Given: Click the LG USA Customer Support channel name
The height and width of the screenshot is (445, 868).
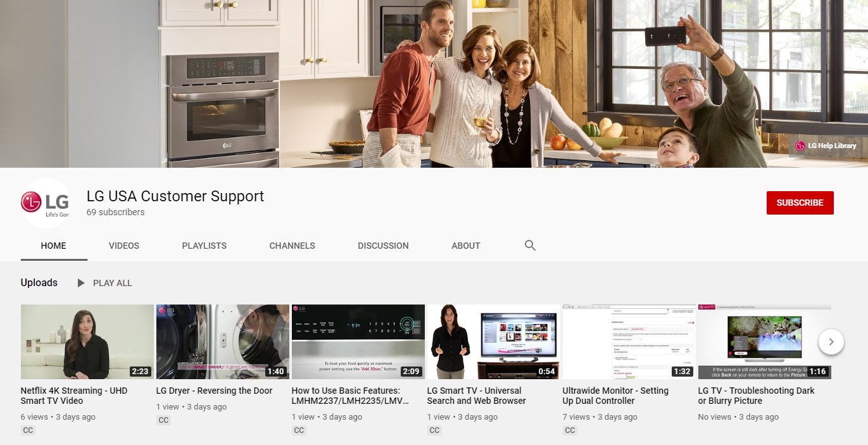Looking at the screenshot, I should [175, 196].
